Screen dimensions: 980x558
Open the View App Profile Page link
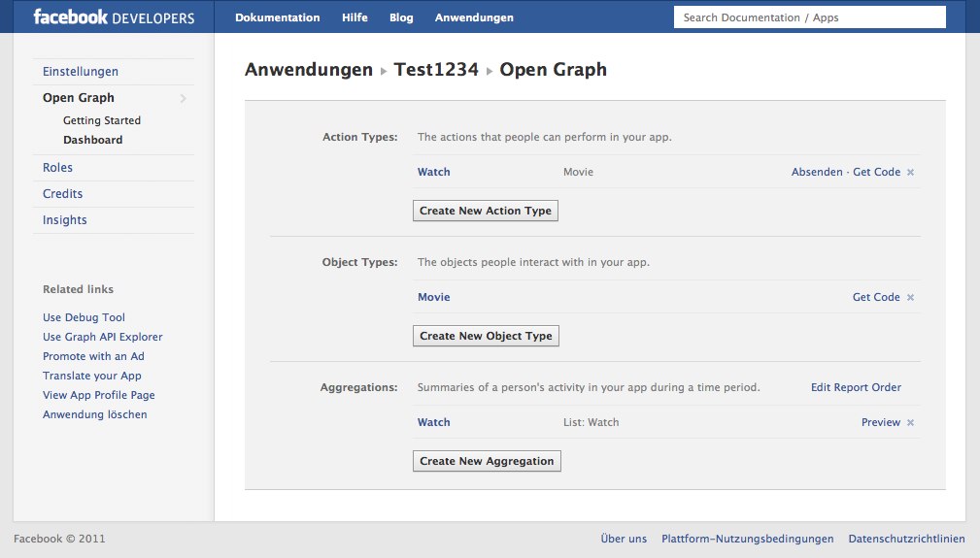[99, 394]
